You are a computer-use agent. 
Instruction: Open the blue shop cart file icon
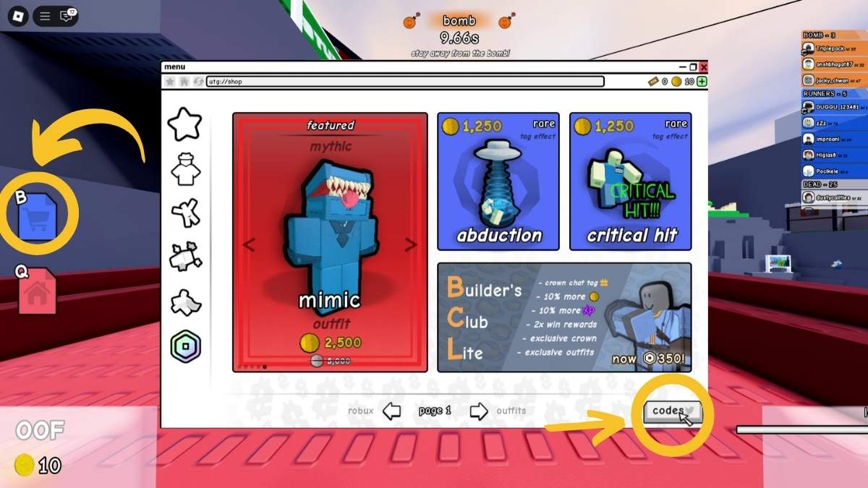pos(36,216)
